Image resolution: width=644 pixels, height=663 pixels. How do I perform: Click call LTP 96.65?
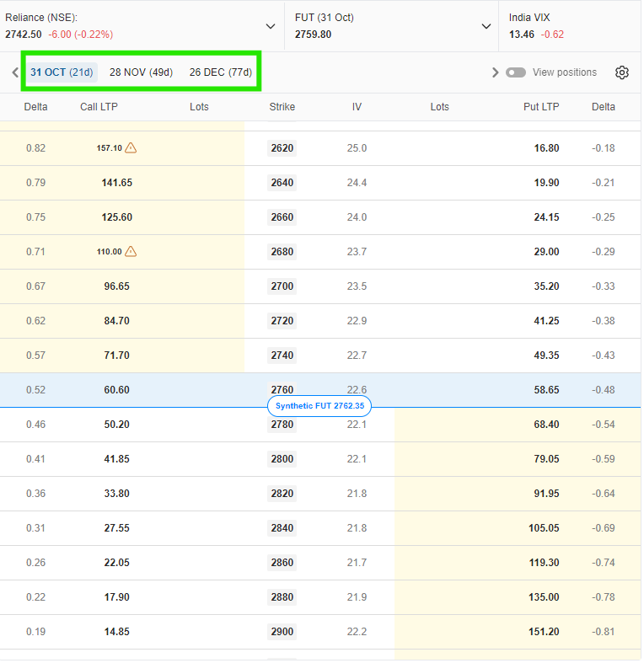tap(117, 286)
